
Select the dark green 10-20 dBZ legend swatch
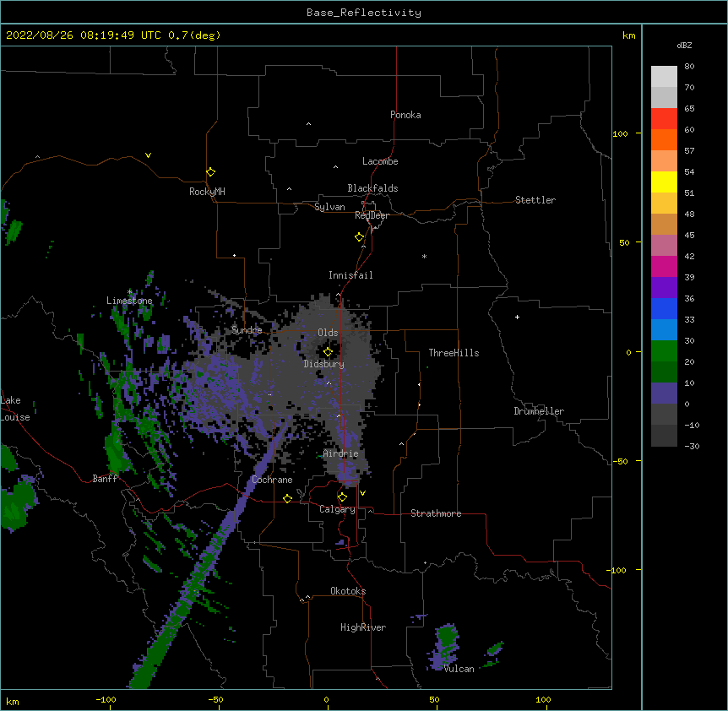coord(664,372)
